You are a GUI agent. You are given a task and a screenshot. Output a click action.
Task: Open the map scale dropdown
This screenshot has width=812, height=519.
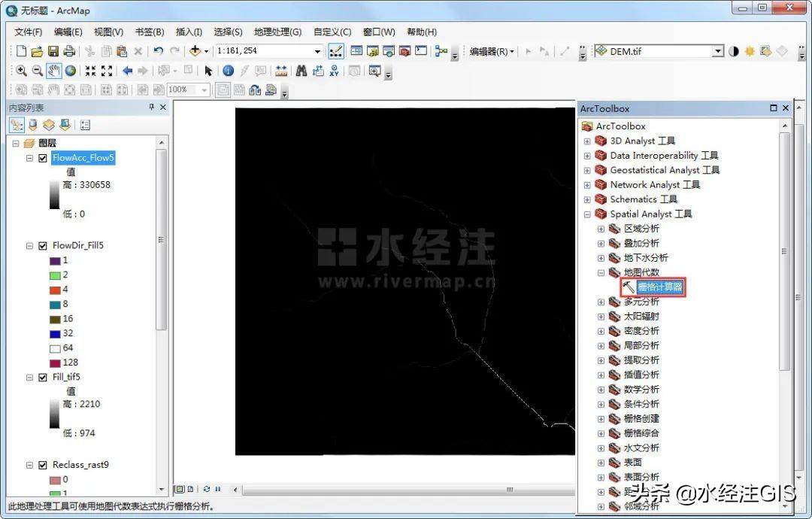(x=317, y=51)
